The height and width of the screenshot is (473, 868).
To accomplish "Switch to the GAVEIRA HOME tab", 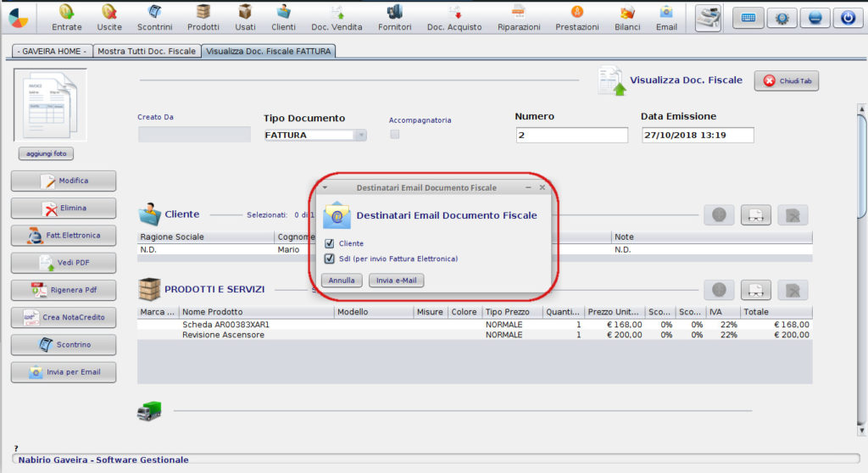I will 52,51.
